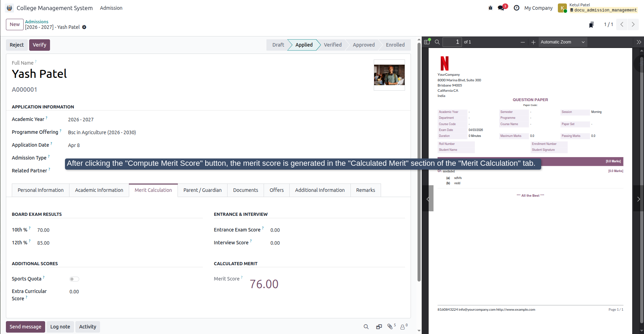This screenshot has width=644, height=334.
Task: Follow the Admissions breadcrumb link
Action: 36,22
